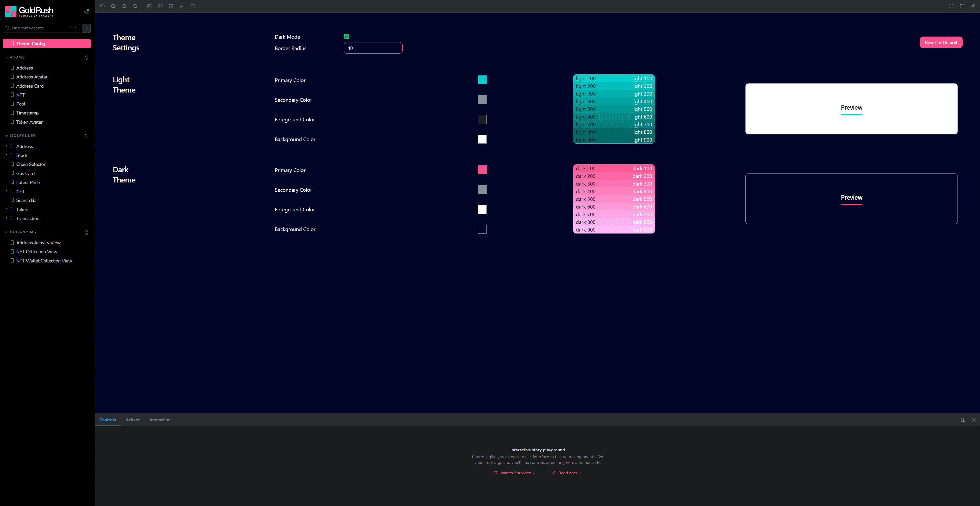The image size is (980, 506).
Task: Click the remount component icon
Action: pyautogui.click(x=102, y=6)
